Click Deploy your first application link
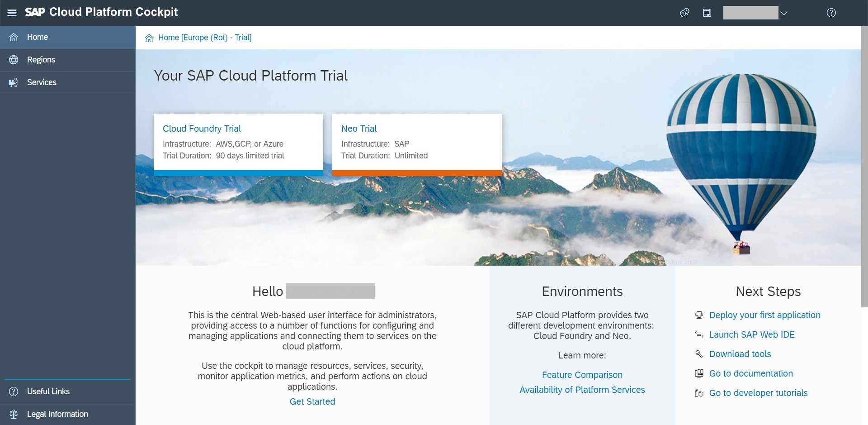868x425 pixels. click(x=764, y=315)
